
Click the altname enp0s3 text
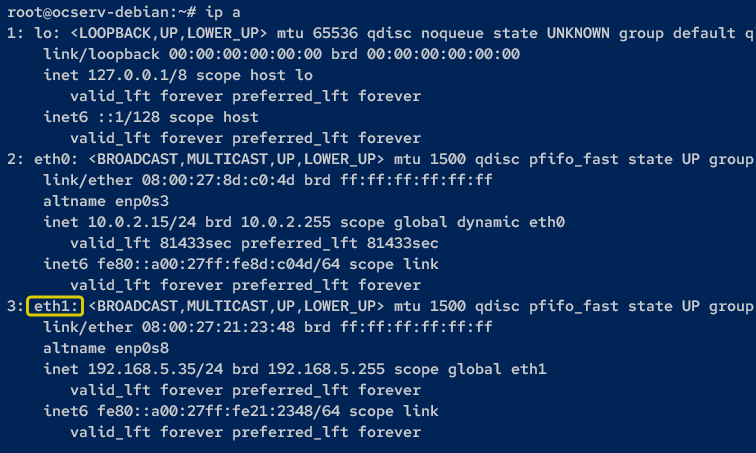tap(106, 201)
